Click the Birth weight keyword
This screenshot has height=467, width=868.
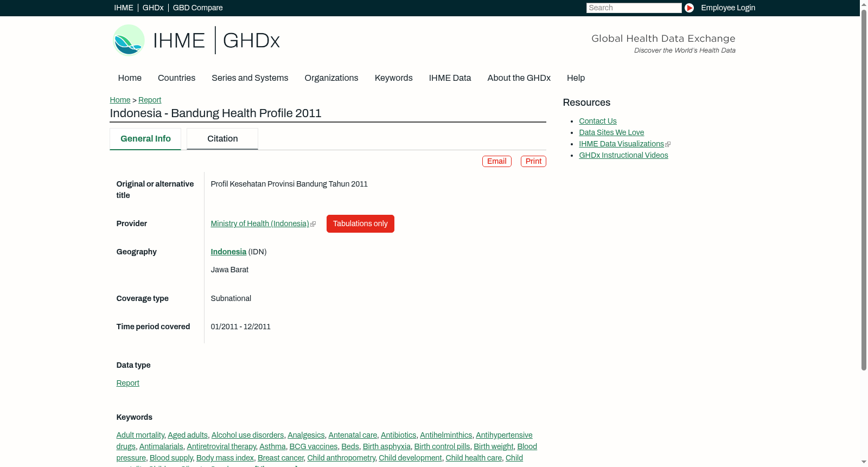point(494,446)
